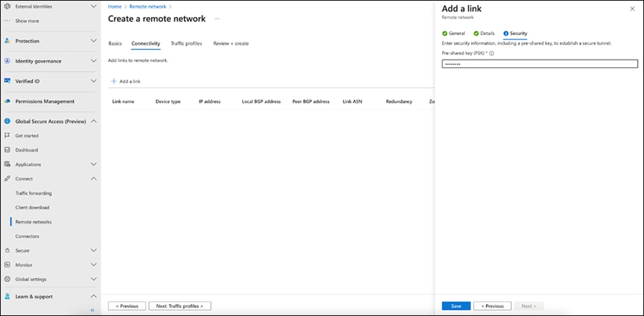Screen dimensions: 644x316
Task: Switch to the Traffic profiles tab
Action: click(186, 43)
